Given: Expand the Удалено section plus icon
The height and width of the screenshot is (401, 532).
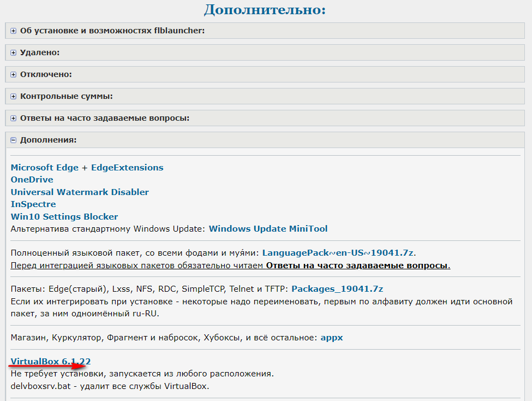Looking at the screenshot, I should pyautogui.click(x=14, y=53).
